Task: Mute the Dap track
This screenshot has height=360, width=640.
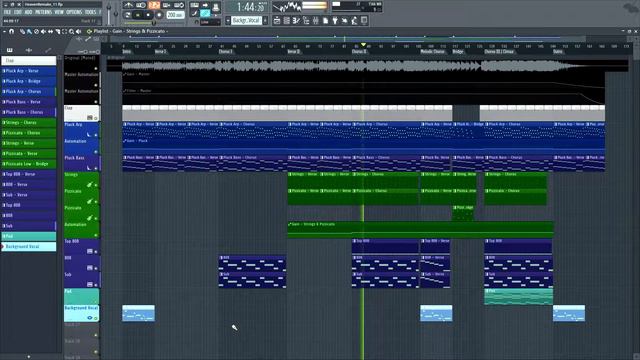Action: pos(96,118)
